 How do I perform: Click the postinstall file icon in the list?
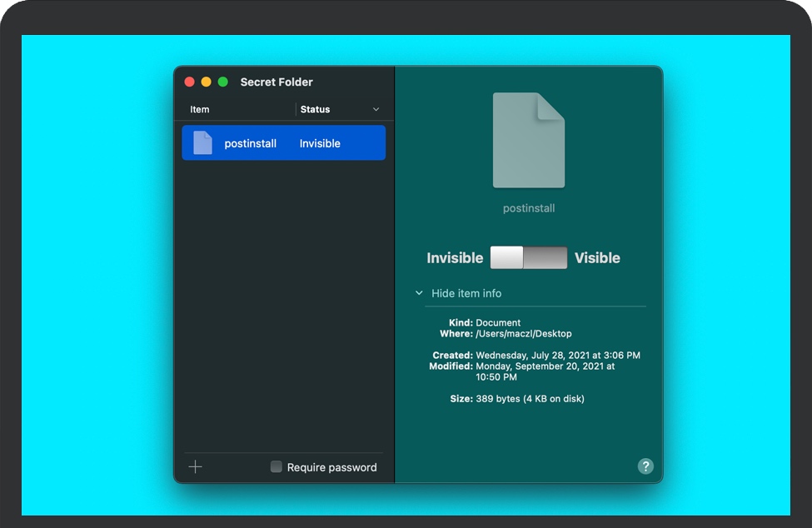(202, 143)
